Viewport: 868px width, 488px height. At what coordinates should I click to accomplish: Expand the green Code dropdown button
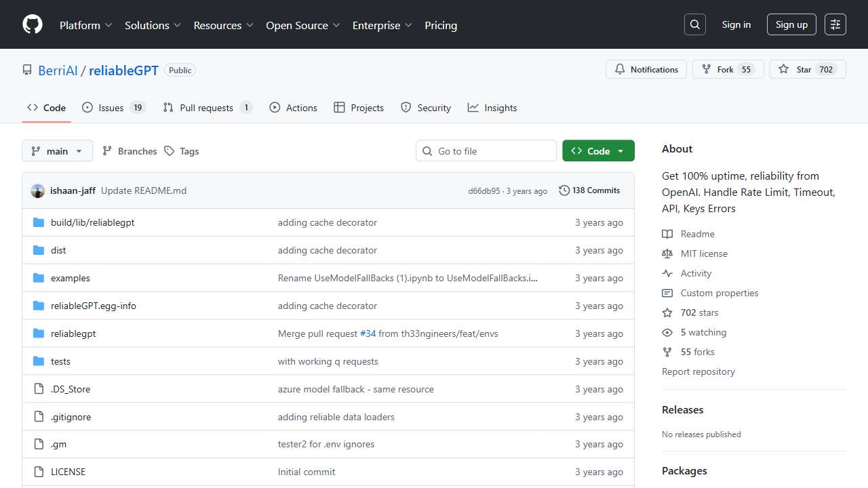tap(598, 151)
